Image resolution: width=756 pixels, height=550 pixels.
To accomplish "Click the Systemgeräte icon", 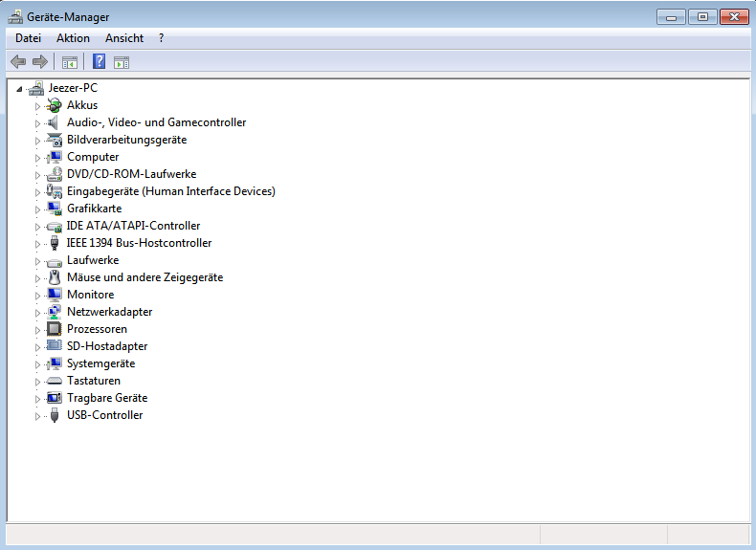I will [55, 363].
